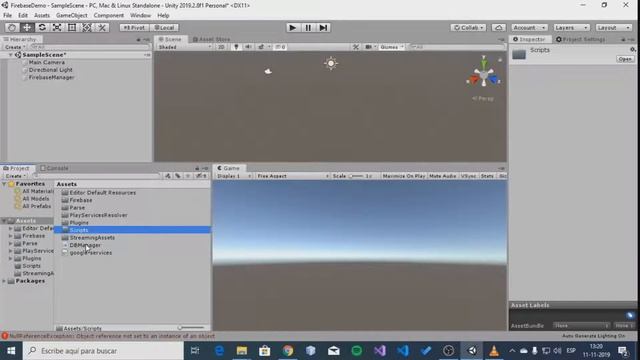Screen dimensions: 640x360
Task: Open File Explorer from the taskbar
Action: pos(242,351)
